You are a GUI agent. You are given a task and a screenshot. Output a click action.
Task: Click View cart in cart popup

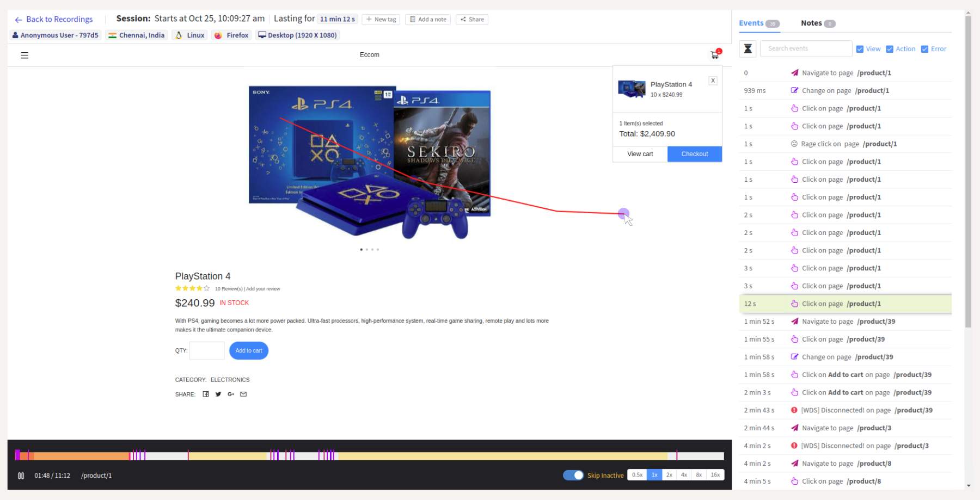tap(640, 154)
